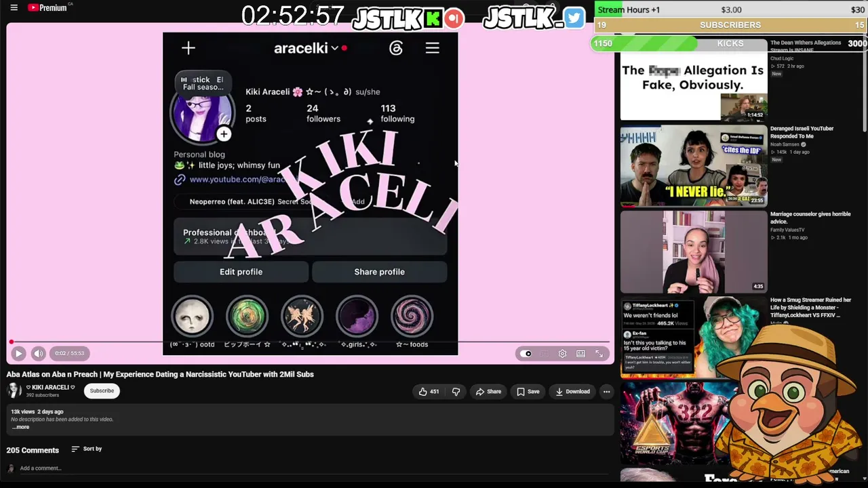Open the player settings gear
Viewport: 868px width, 488px height.
(x=562, y=354)
